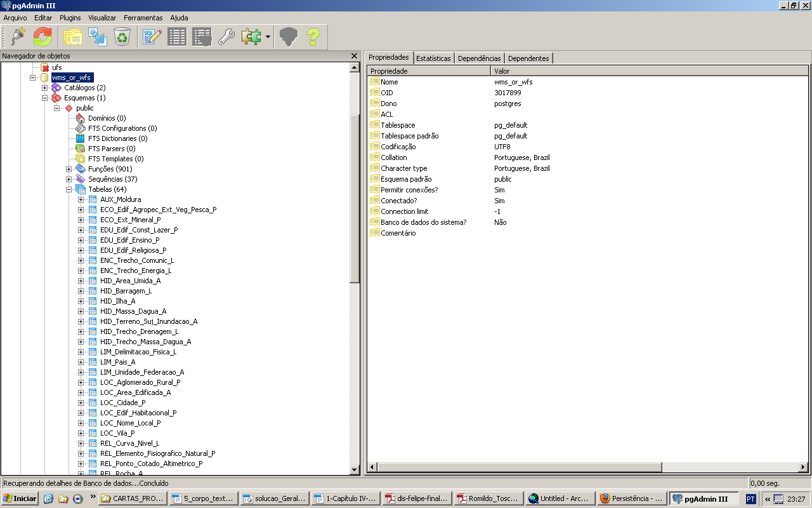Screen dimensions: 812x508
Task: Click the Maintenance wrench icon
Action: click(226, 37)
